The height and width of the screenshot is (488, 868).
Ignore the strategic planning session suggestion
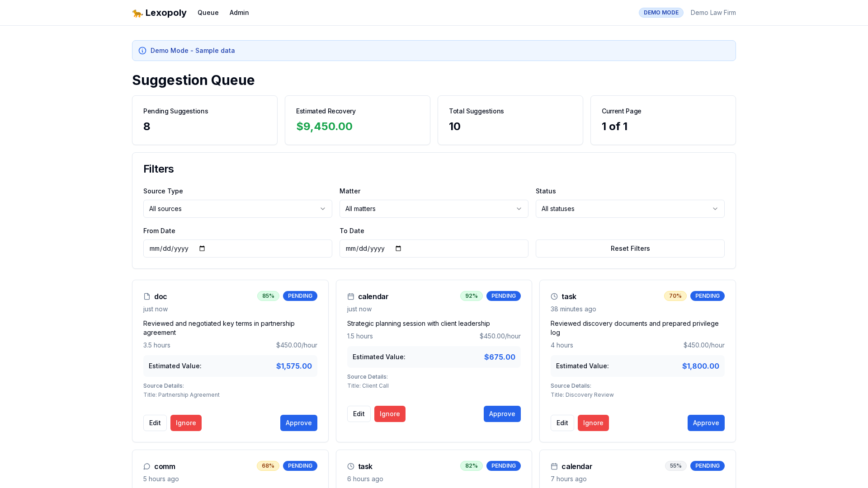point(390,414)
